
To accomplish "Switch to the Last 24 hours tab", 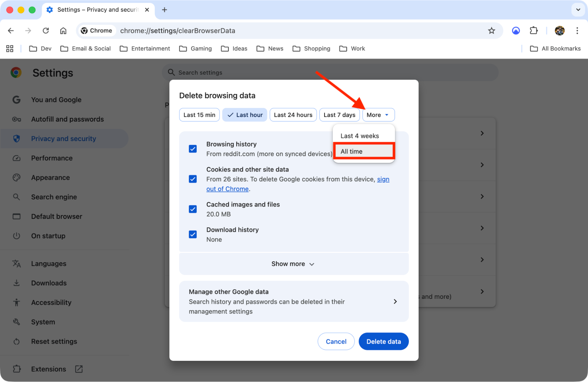I will coord(293,115).
